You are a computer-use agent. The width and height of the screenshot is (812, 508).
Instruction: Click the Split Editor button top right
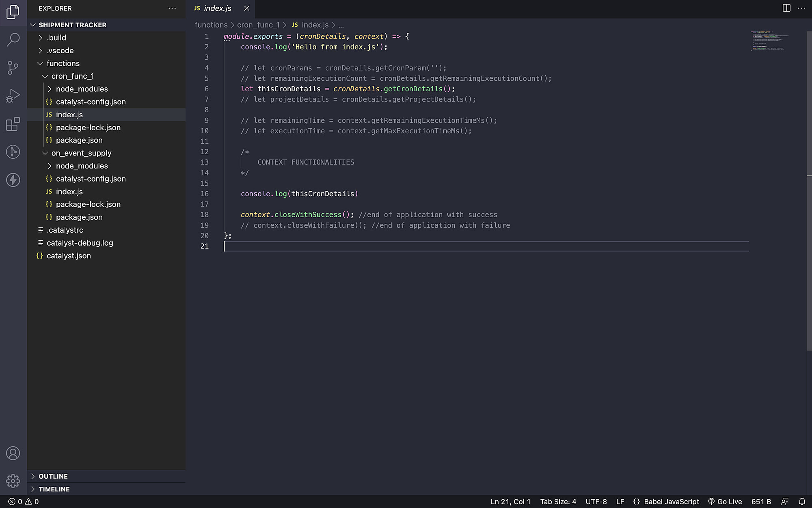[786, 8]
